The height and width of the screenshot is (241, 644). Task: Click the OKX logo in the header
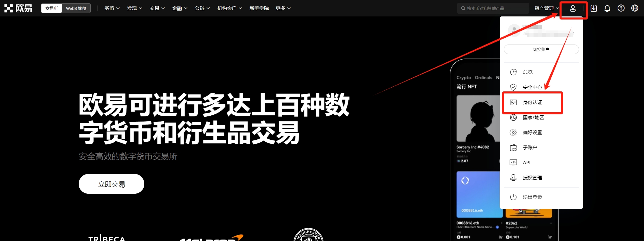click(18, 8)
